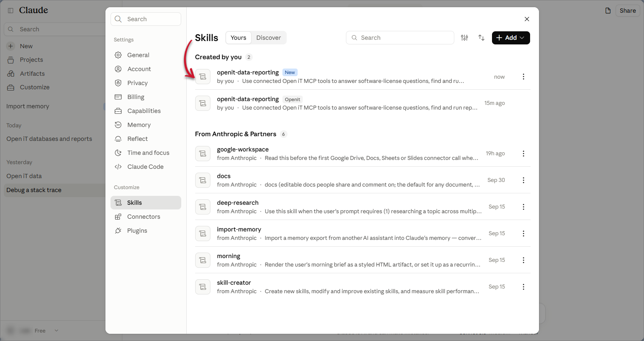The height and width of the screenshot is (341, 644).
Task: Expand the Add skill dropdown
Action: tap(511, 38)
